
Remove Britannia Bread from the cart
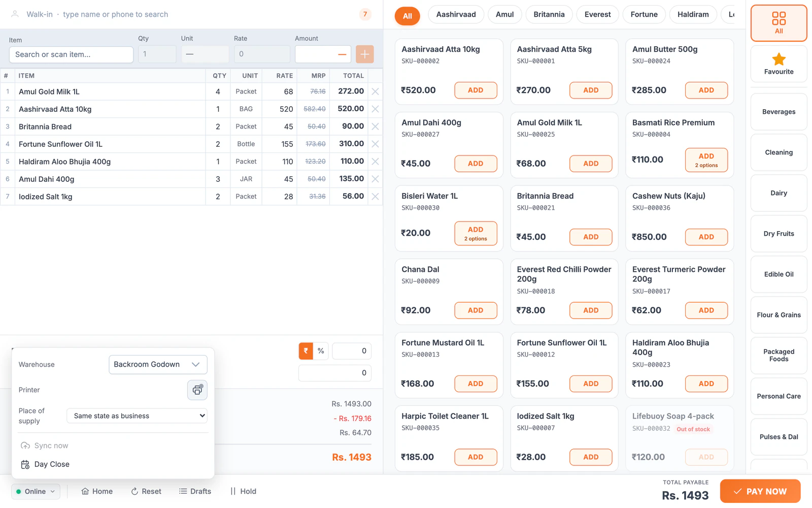pos(375,126)
